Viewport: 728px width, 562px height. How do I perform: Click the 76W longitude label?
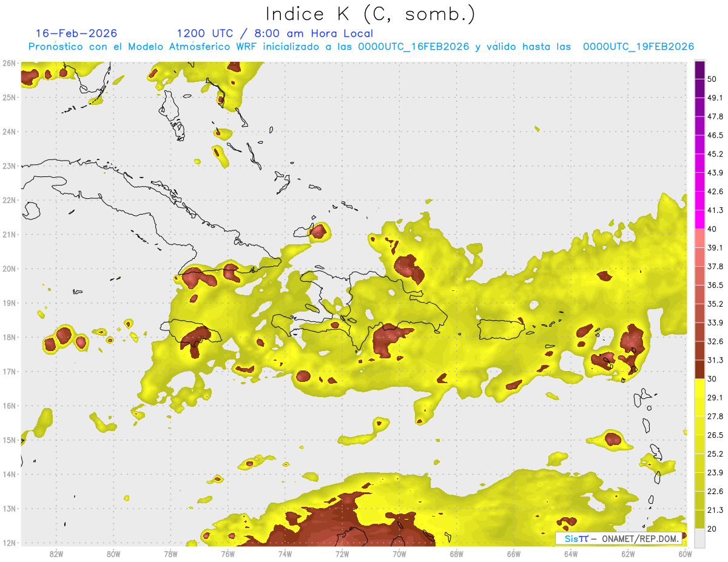click(x=227, y=554)
